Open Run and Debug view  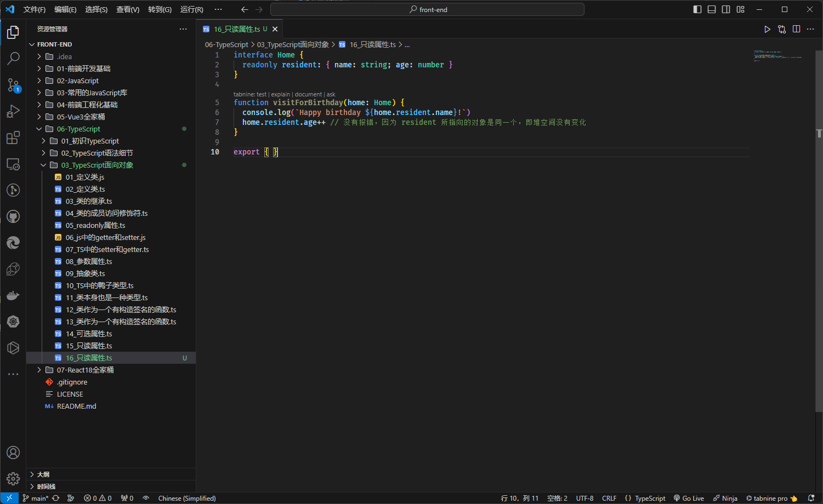(13, 111)
